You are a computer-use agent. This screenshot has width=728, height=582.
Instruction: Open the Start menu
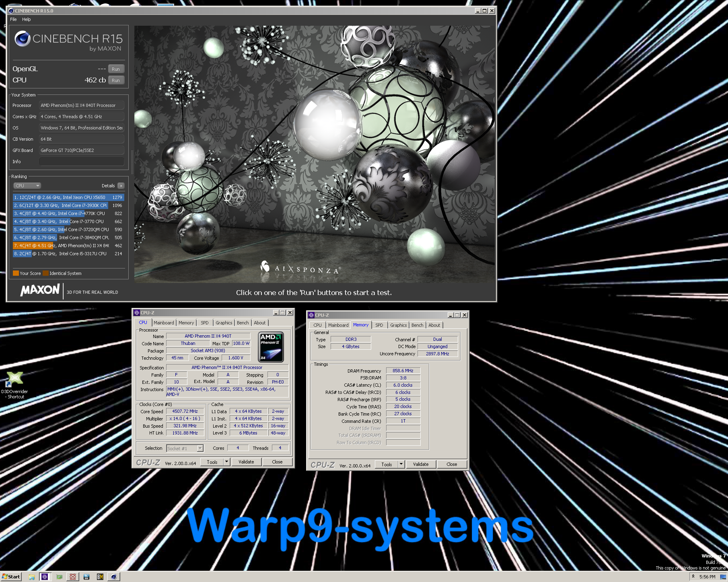11,577
